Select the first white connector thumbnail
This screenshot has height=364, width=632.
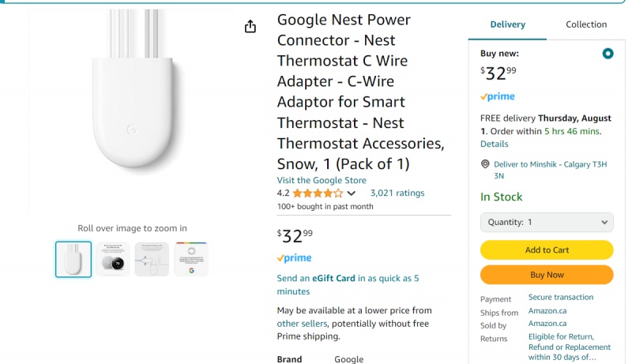click(x=73, y=259)
